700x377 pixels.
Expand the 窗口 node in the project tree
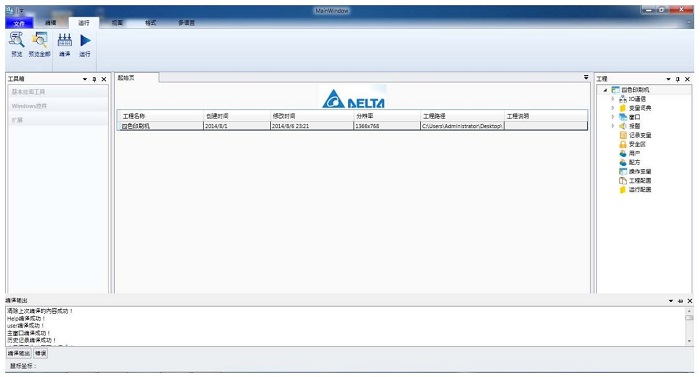pos(612,117)
